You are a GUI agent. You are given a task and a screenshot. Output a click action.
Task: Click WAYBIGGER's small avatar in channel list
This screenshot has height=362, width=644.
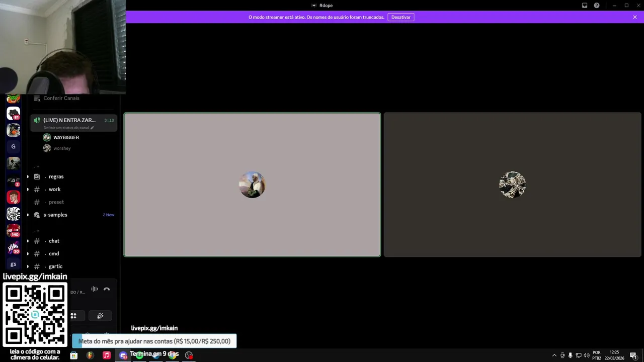pos(47,137)
